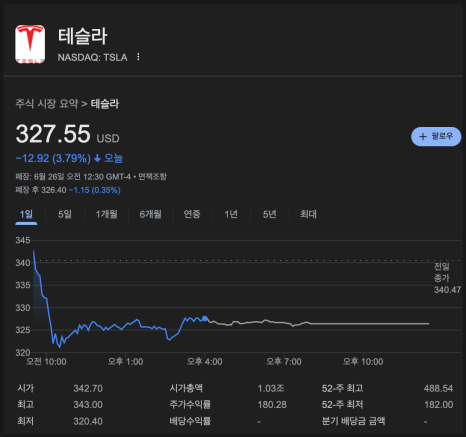Click the 52-주 최고 value 488.54
Image resolution: width=466 pixels, height=437 pixels.
tap(438, 388)
